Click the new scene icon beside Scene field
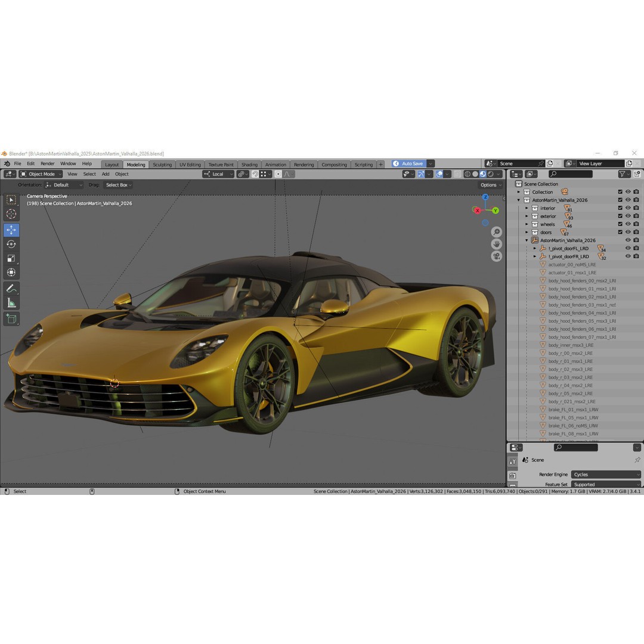 point(550,163)
